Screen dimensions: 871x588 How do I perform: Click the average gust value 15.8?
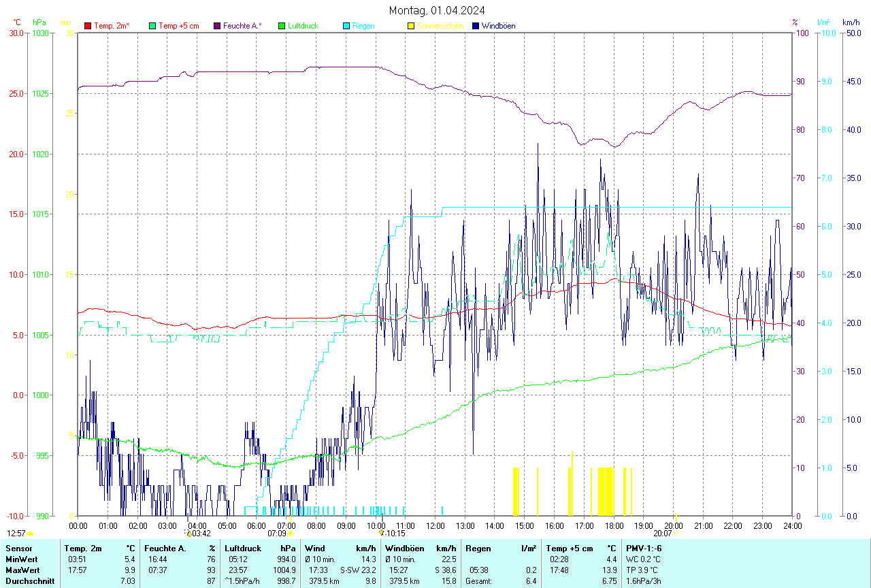click(x=448, y=581)
